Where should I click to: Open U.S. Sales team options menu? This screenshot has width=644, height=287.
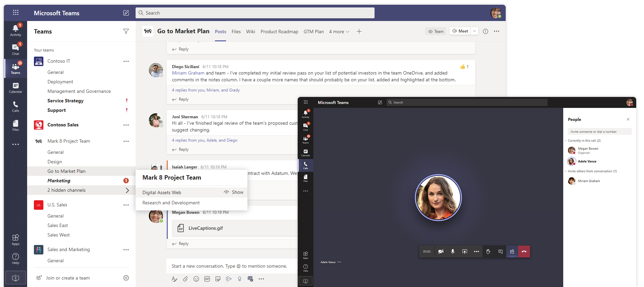(126, 205)
